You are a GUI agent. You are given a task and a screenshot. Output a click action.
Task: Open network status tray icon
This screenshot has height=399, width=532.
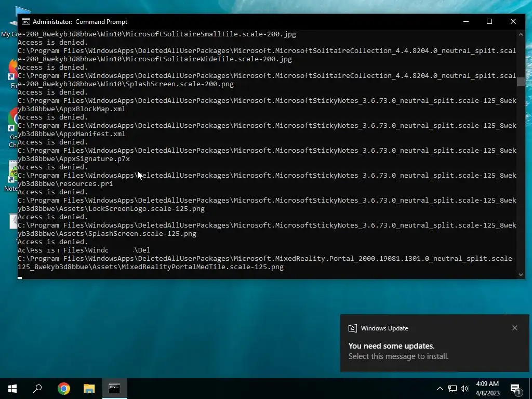[453, 389]
